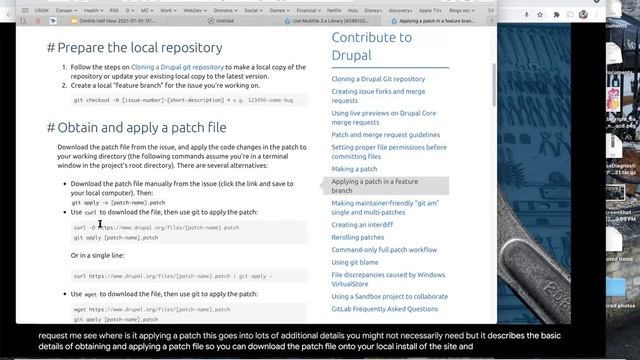This screenshot has width=640, height=360.
Task: Open the Cloning a Drupal git repository inline link
Action: pyautogui.click(x=178, y=67)
